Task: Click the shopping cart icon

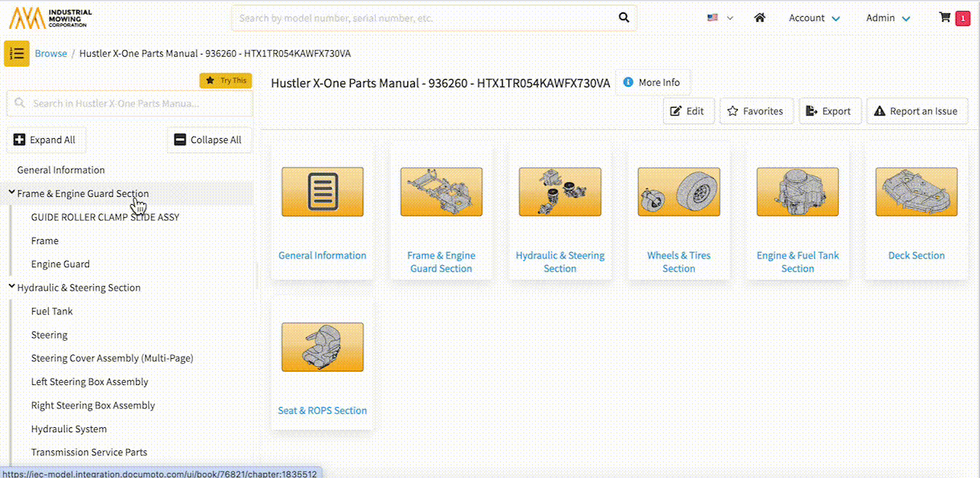Action: click(945, 17)
